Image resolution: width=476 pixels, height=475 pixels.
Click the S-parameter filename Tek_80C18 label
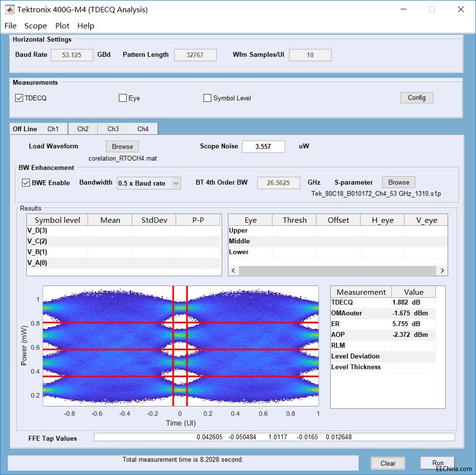pyautogui.click(x=376, y=193)
